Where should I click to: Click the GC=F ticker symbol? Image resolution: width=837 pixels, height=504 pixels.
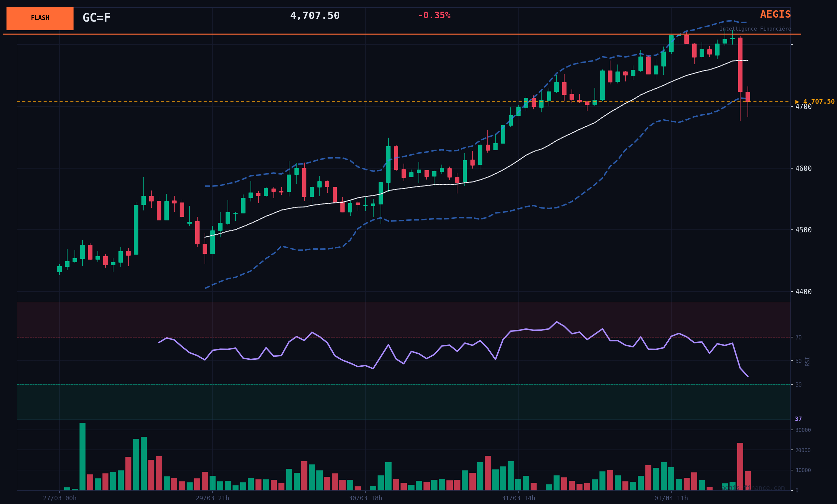click(x=96, y=18)
